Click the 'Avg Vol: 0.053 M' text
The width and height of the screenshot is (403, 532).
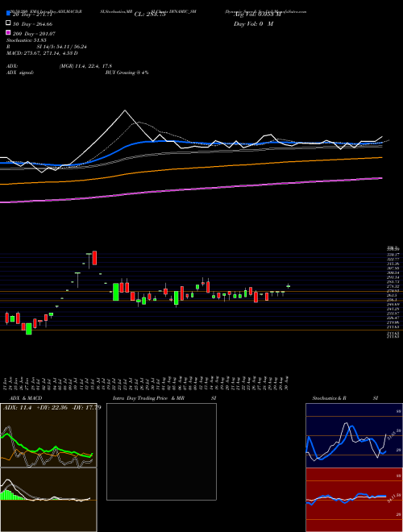(257, 15)
